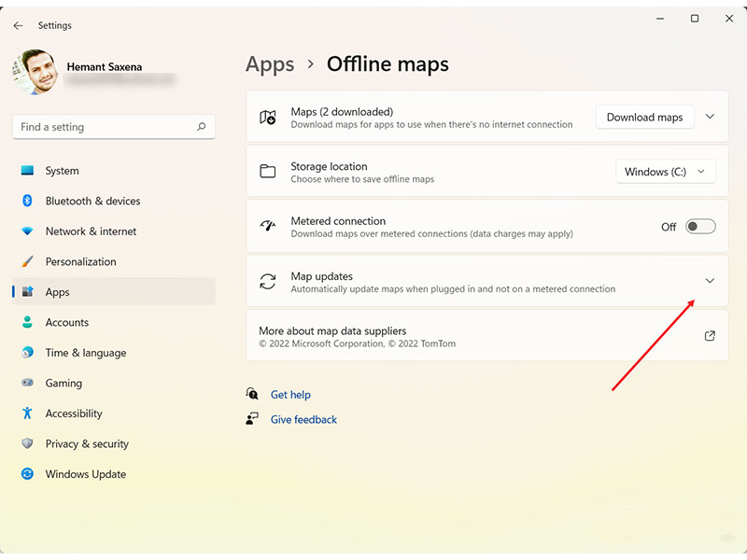Viewport: 747px width, 560px height.
Task: Open external link for map data suppliers
Action: [x=710, y=336]
